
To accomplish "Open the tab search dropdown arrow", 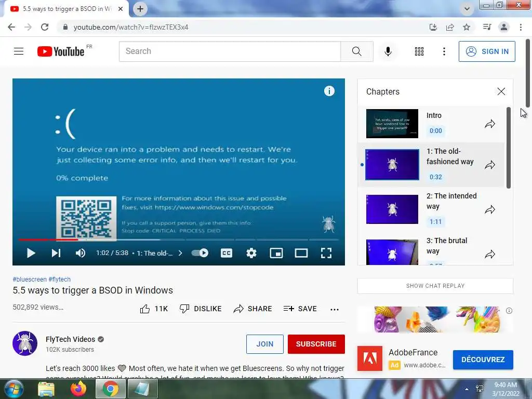I will [x=467, y=9].
